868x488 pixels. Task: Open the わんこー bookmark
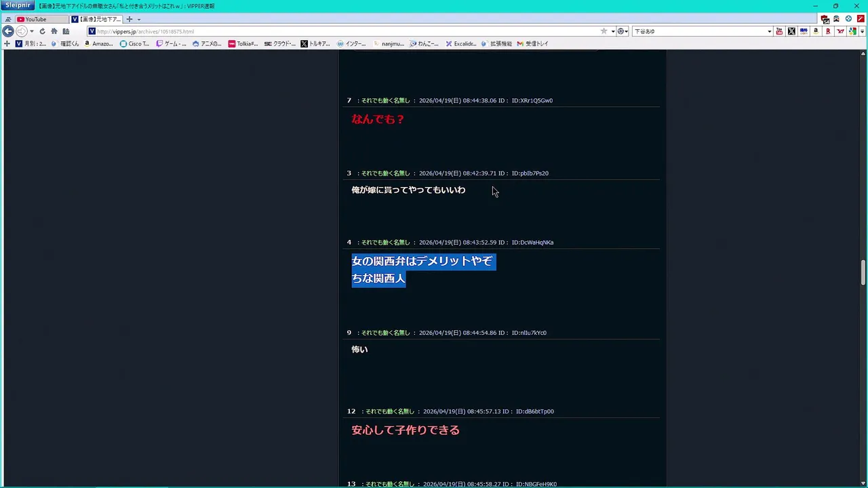[x=424, y=43]
